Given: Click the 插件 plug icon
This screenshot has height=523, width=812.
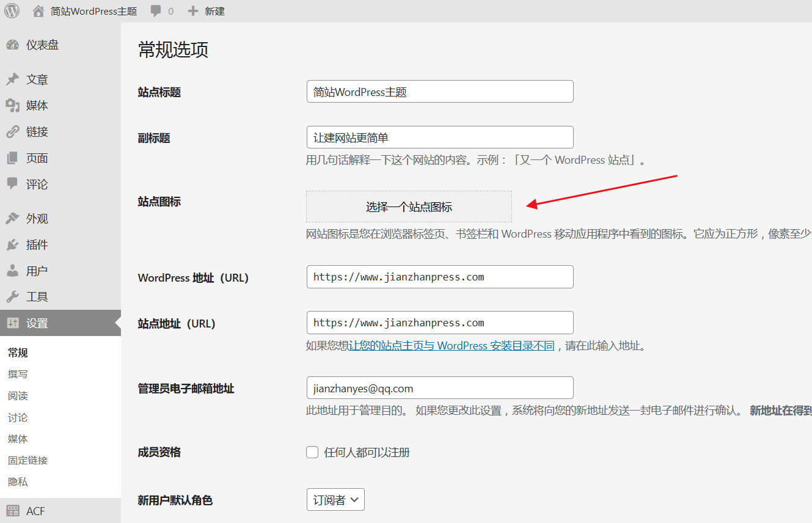Looking at the screenshot, I should [12, 244].
